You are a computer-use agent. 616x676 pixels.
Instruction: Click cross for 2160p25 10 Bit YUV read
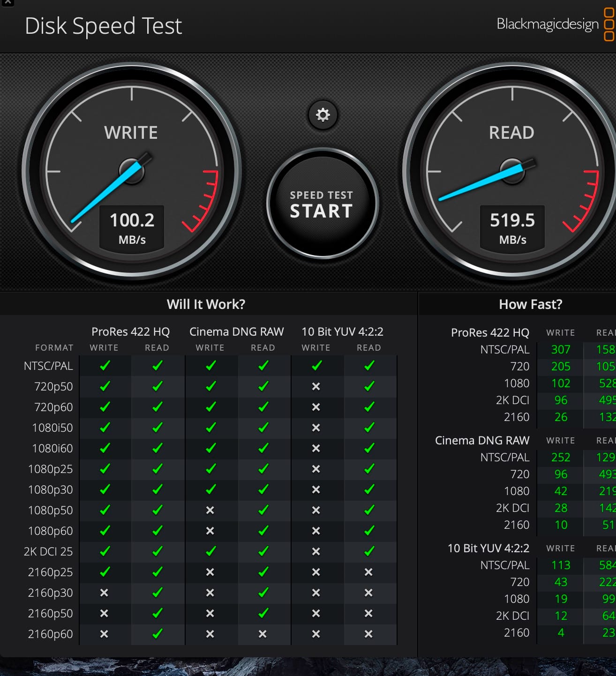point(368,572)
